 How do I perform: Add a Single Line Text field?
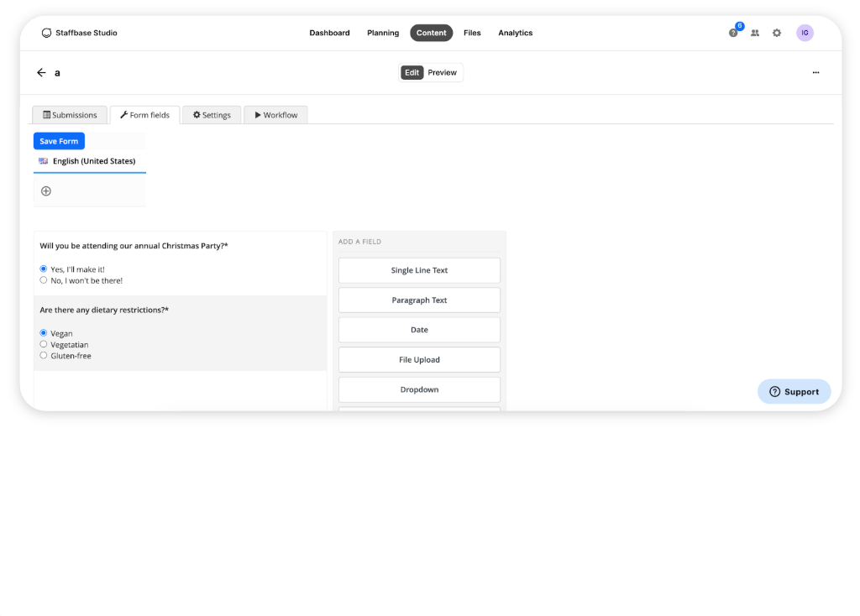(x=419, y=270)
